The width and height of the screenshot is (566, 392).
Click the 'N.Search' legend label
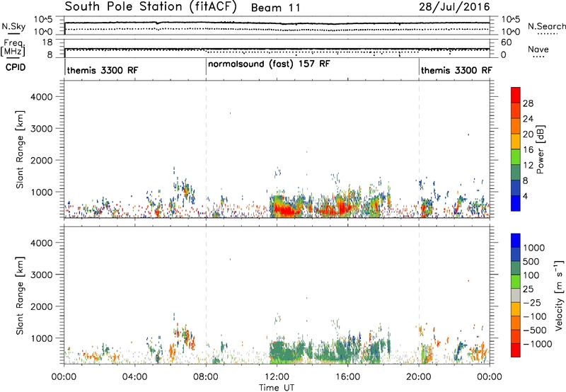point(546,26)
